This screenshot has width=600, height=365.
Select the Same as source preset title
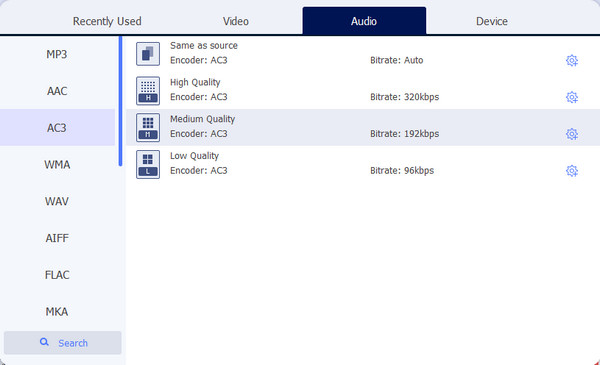204,46
